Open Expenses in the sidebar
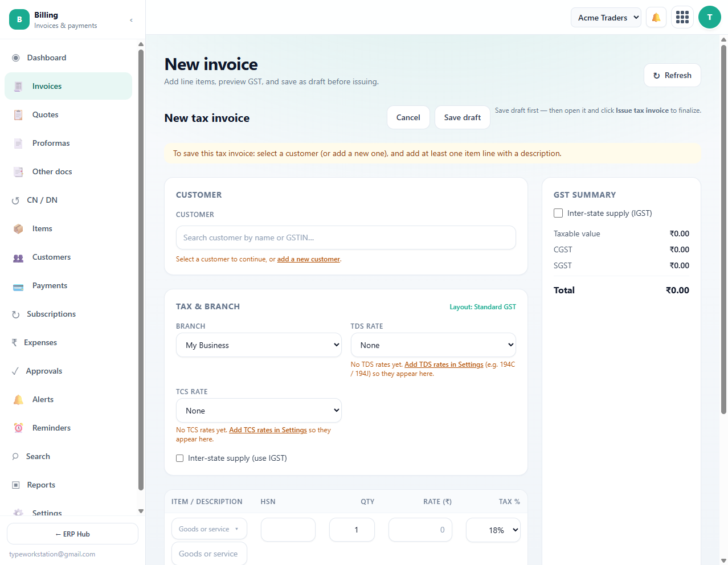Image resolution: width=728 pixels, height=565 pixels. click(x=68, y=342)
